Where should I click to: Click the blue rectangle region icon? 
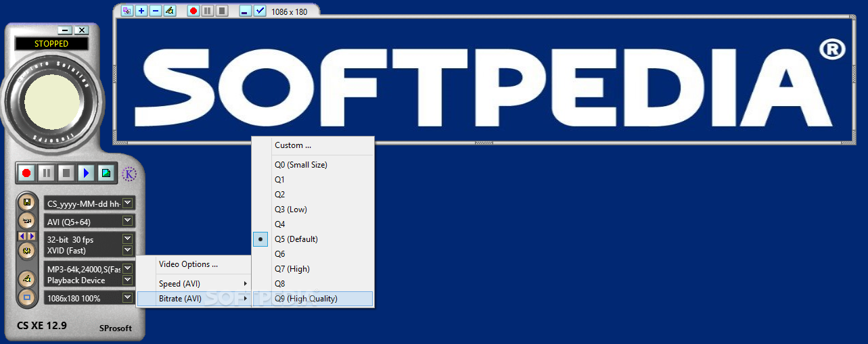tap(27, 297)
